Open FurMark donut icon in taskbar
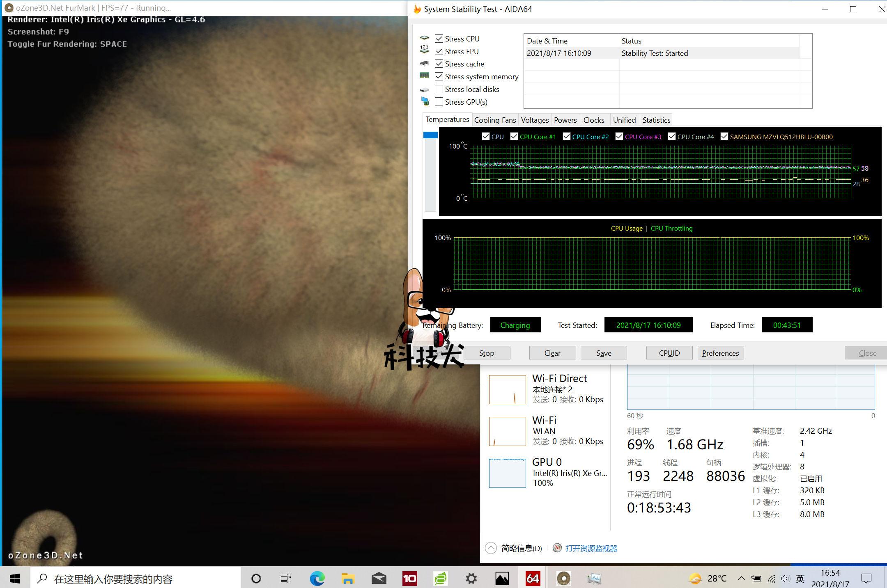887x588 pixels. click(563, 579)
